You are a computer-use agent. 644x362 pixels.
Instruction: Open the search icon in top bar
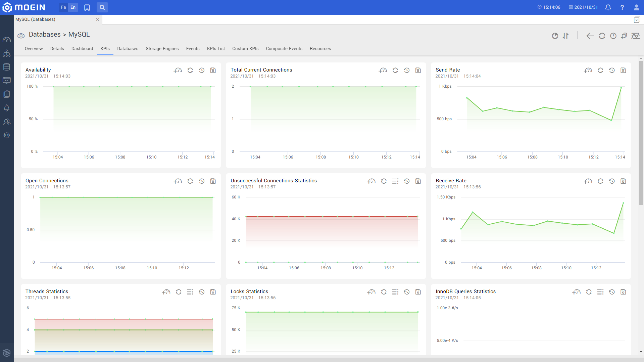tap(102, 7)
